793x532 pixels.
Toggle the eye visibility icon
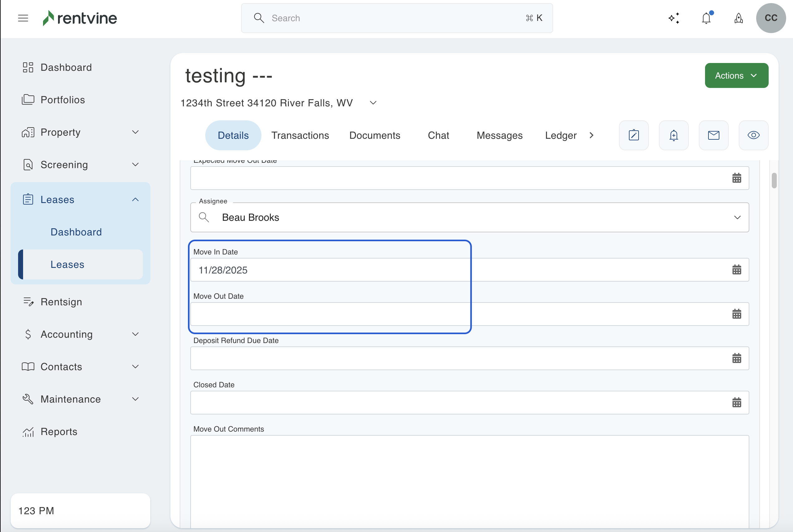[753, 135]
